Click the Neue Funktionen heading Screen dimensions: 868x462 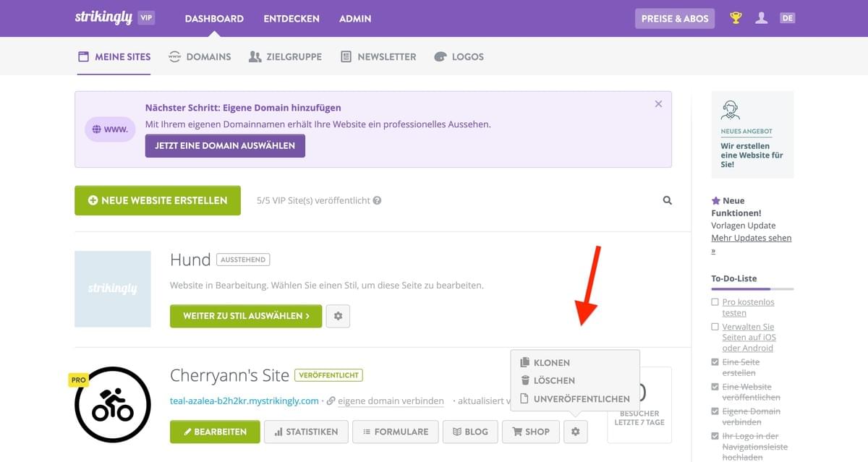pos(736,207)
